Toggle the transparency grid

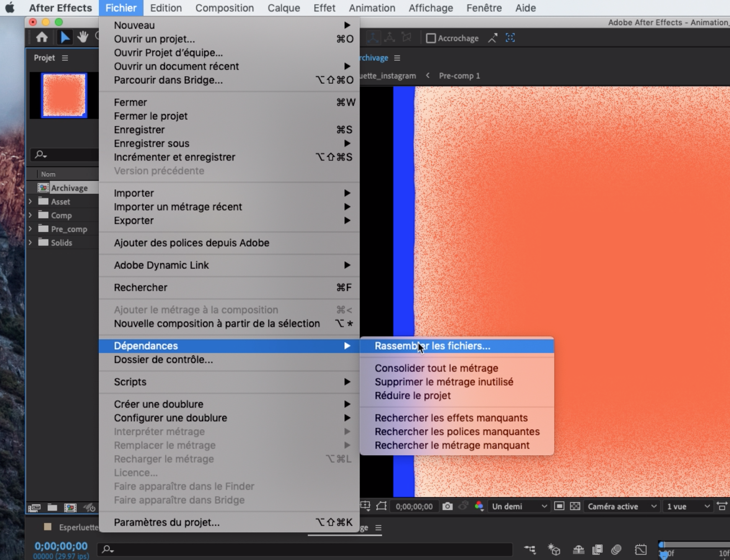(575, 506)
